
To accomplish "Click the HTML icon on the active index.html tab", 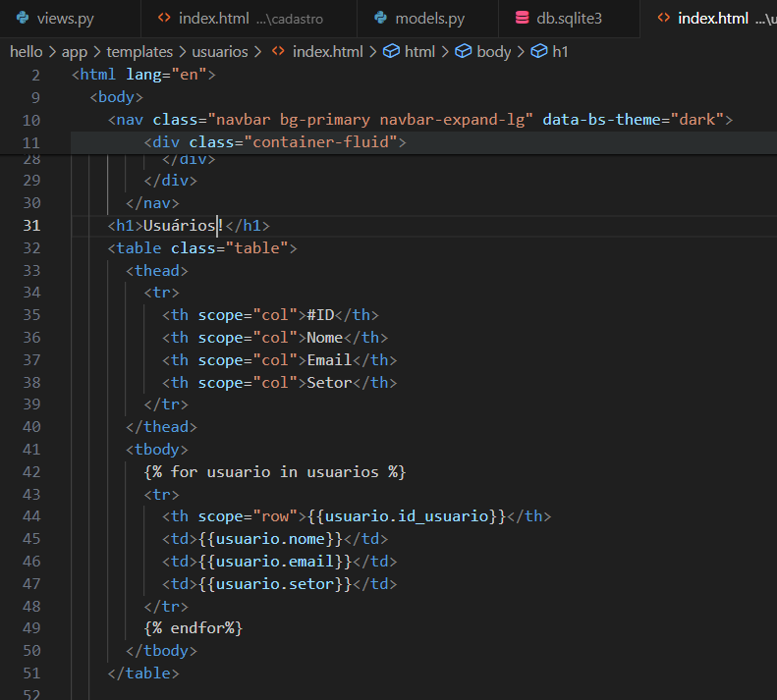I will 664,18.
